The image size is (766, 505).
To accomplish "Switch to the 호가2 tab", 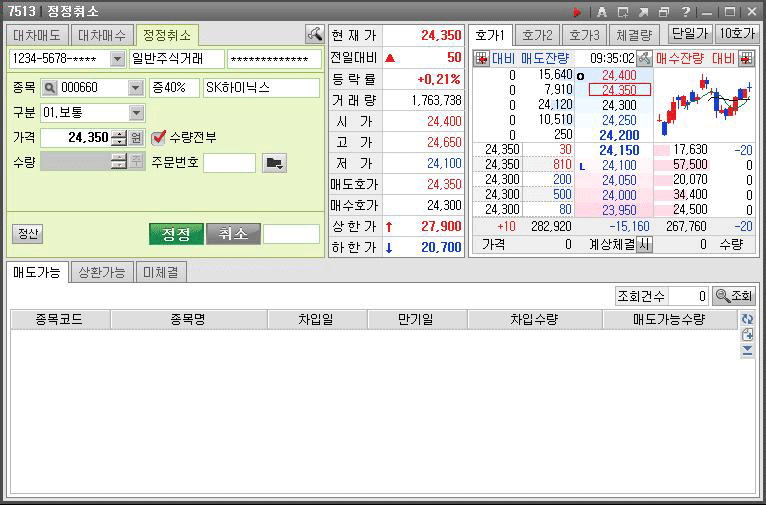I will point(536,35).
